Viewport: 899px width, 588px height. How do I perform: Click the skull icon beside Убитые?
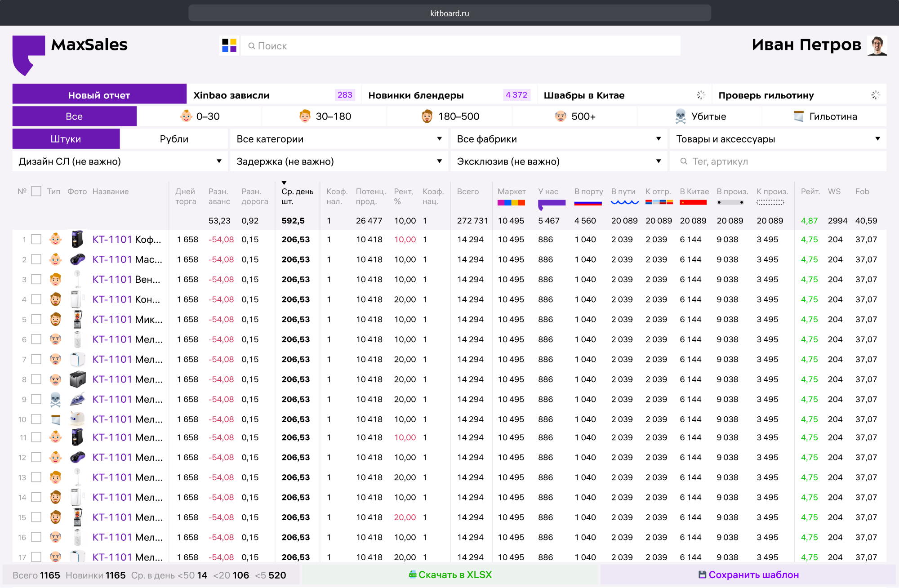[x=681, y=116]
